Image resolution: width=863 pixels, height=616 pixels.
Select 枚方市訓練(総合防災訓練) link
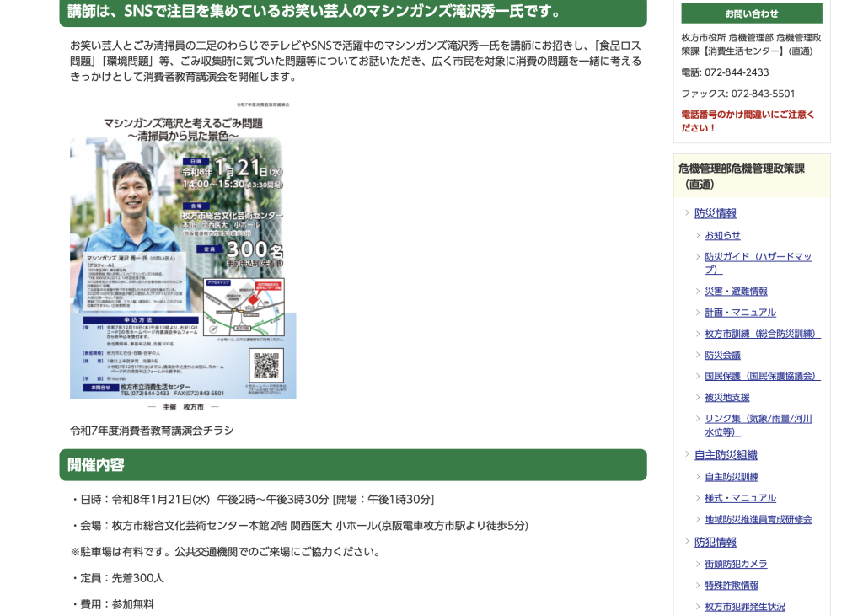(x=762, y=334)
